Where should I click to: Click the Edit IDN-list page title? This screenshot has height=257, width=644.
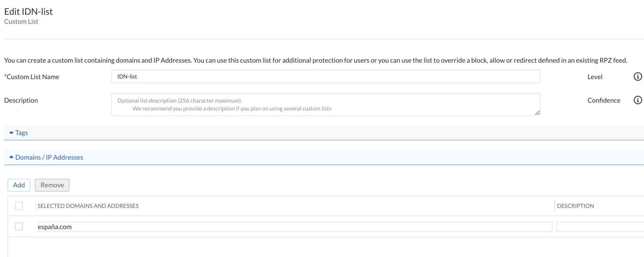28,11
